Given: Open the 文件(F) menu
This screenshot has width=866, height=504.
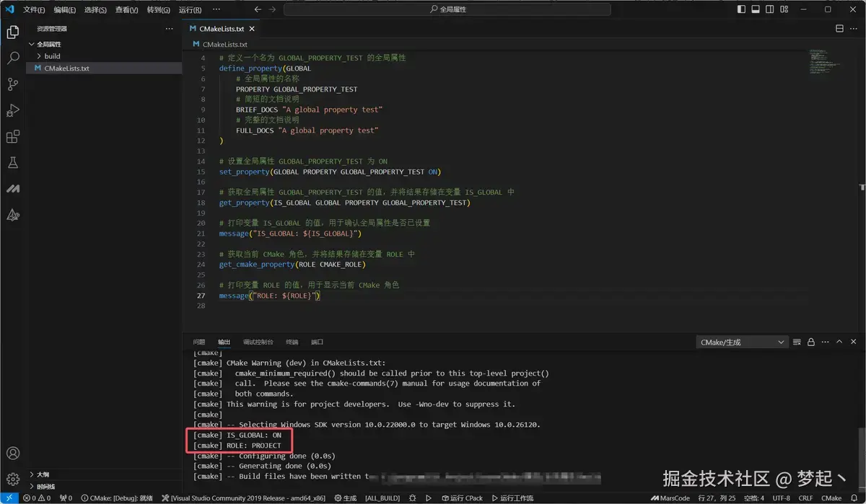Looking at the screenshot, I should (x=34, y=10).
